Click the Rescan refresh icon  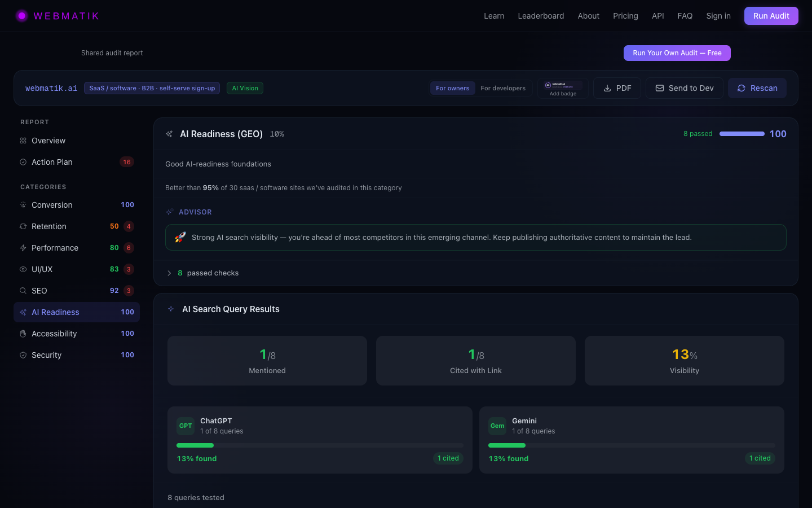pos(742,88)
